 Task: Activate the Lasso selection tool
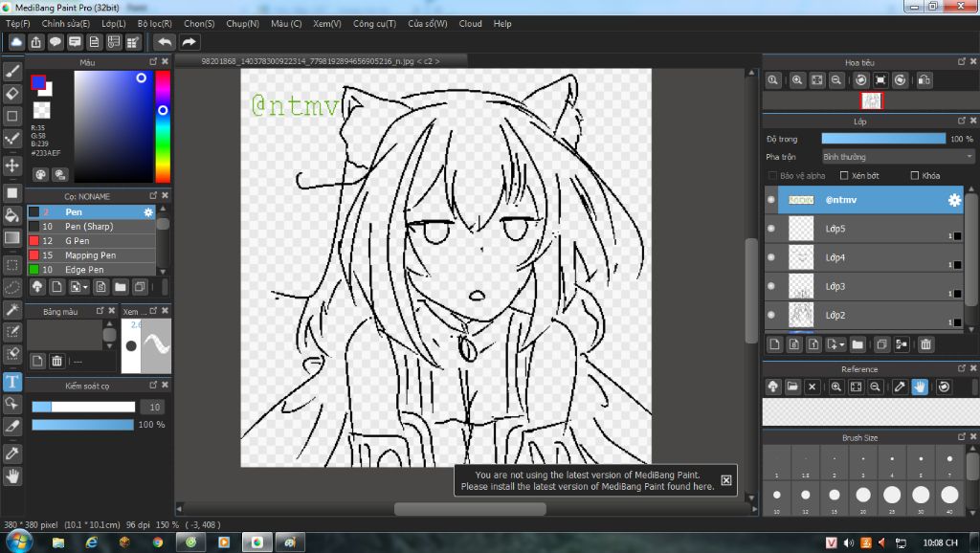pos(11,287)
